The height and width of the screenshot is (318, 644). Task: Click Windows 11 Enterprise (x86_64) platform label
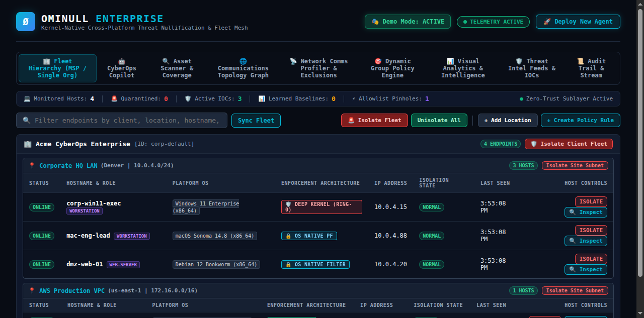[x=206, y=207]
